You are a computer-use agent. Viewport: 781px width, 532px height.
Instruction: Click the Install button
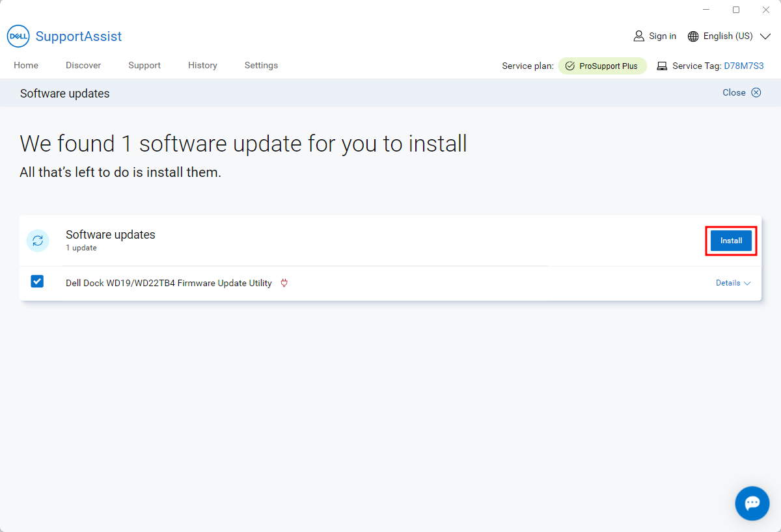click(732, 241)
